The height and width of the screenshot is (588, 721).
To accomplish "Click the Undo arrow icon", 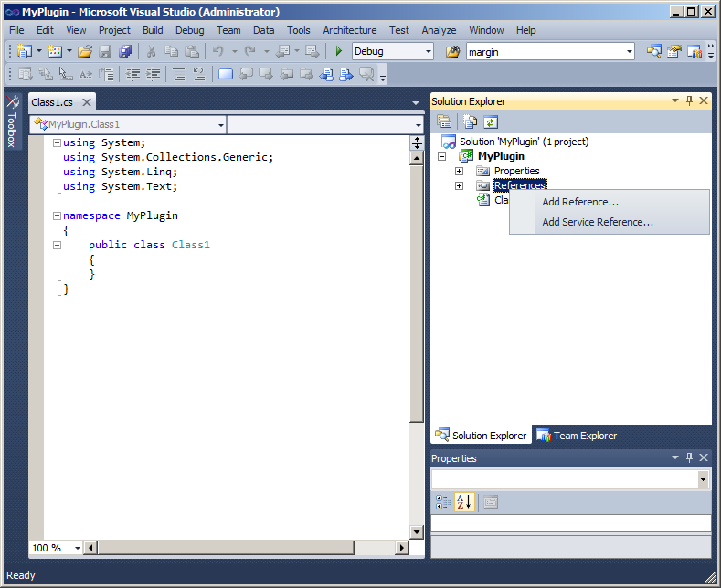I will pos(218,51).
